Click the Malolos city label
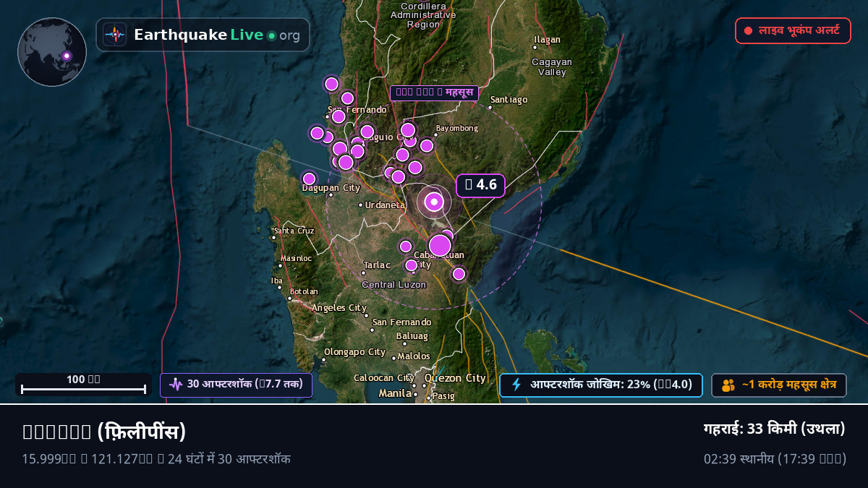The image size is (868, 488). (414, 356)
